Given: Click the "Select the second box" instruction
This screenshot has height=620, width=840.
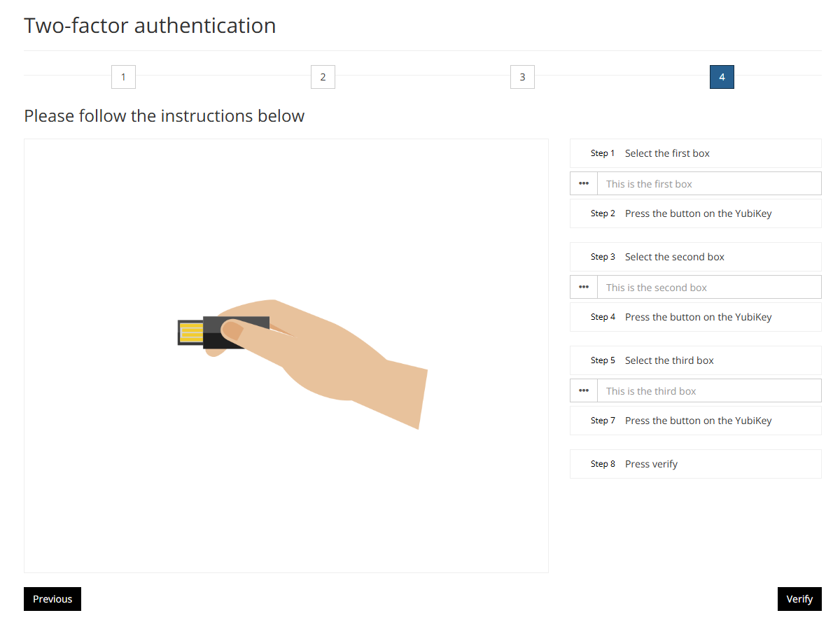Looking at the screenshot, I should (674, 257).
